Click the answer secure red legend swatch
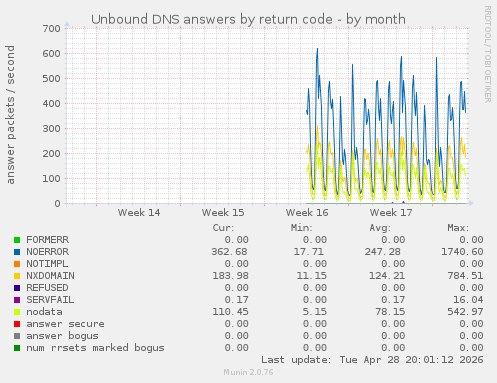Screen dimensions: 497x383 click(17, 324)
